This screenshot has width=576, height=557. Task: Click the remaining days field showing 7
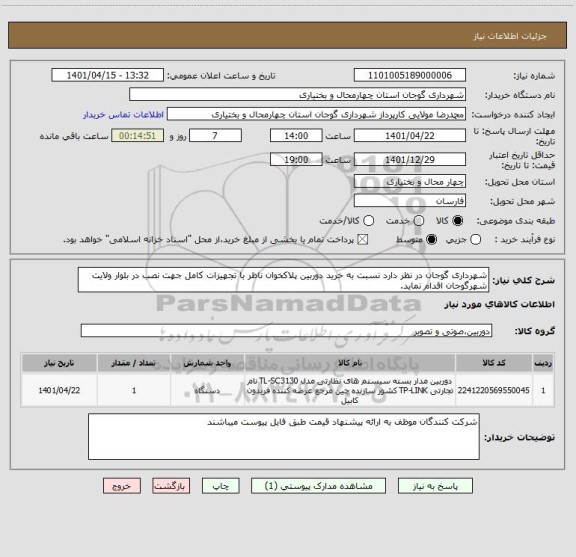[x=215, y=136]
